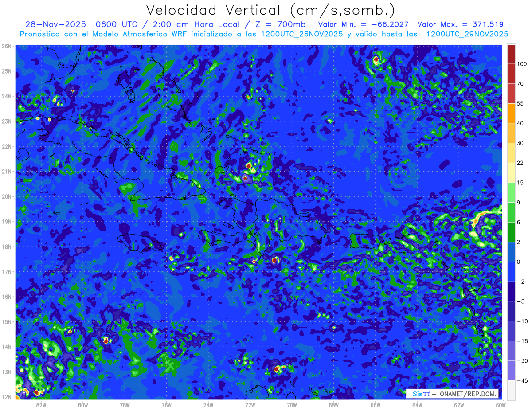The height and width of the screenshot is (411, 532).
Task: Click the colorbar label 70
Action: [x=521, y=83]
